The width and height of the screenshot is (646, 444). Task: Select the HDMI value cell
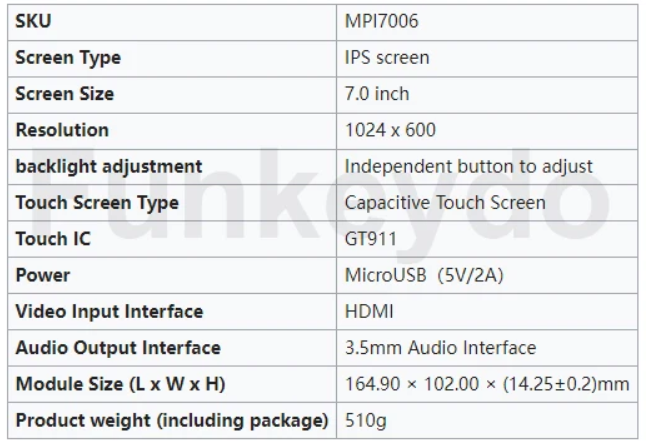pyautogui.click(x=369, y=311)
